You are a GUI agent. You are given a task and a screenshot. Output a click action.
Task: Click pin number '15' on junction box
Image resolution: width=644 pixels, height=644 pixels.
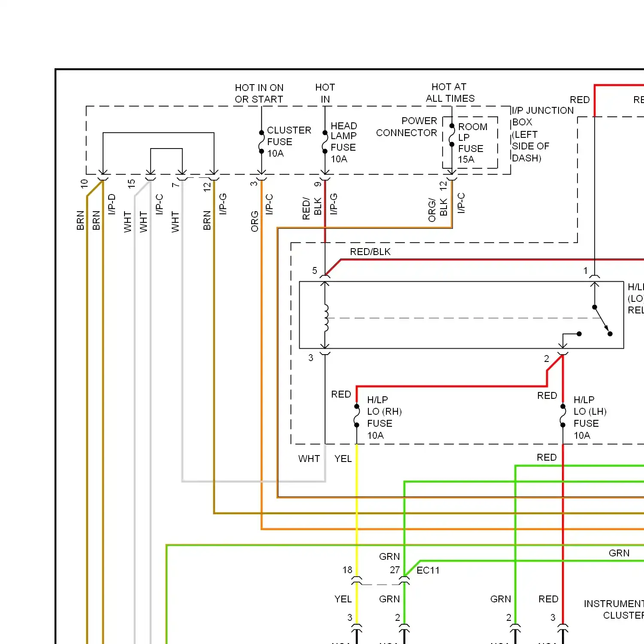pyautogui.click(x=131, y=183)
